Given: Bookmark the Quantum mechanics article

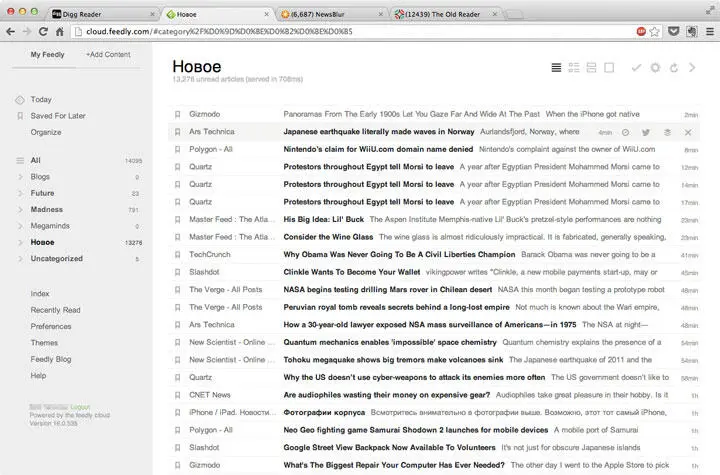Looking at the screenshot, I should coord(177,342).
